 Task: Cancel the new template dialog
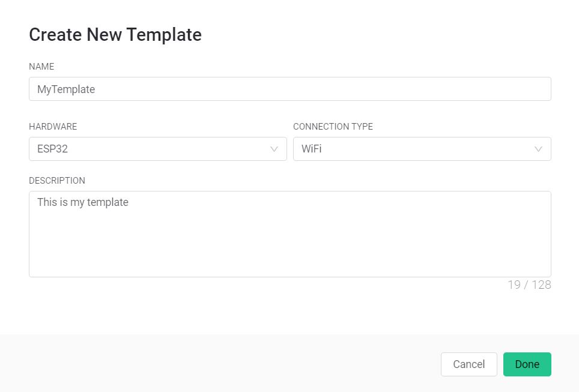469,364
